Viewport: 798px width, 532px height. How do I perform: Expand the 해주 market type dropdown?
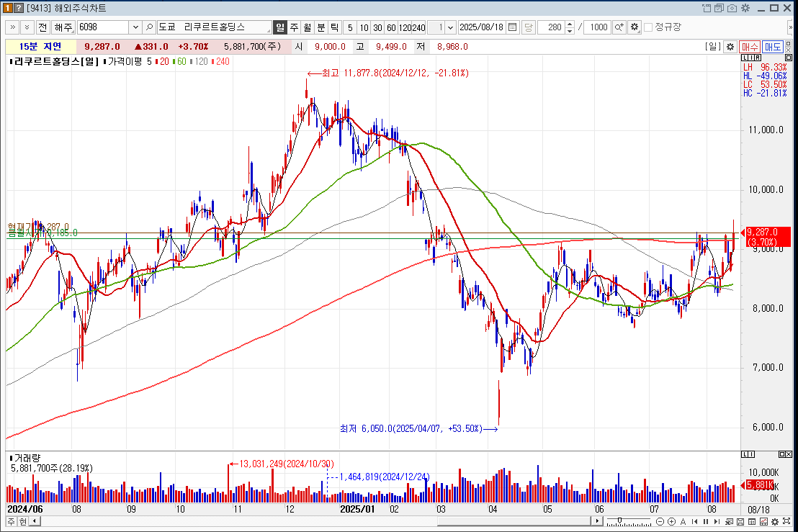(70, 27)
